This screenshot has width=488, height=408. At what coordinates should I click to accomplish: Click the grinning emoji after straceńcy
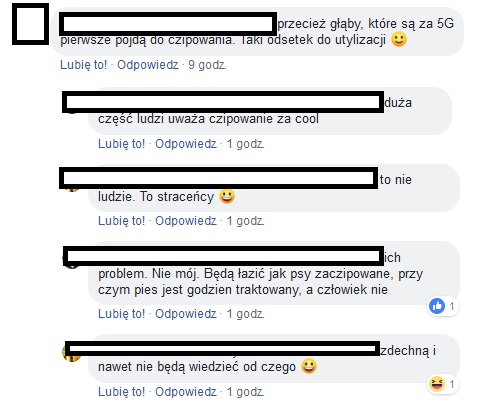(227, 196)
